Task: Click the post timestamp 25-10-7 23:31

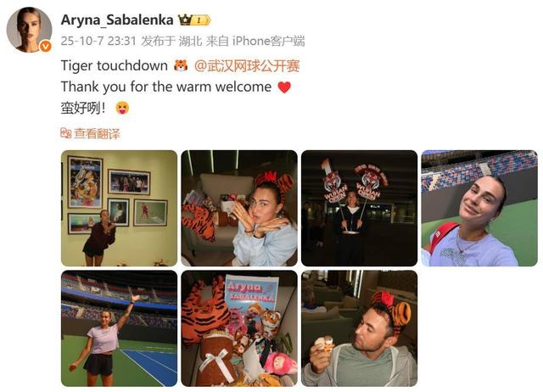Action: pos(98,42)
